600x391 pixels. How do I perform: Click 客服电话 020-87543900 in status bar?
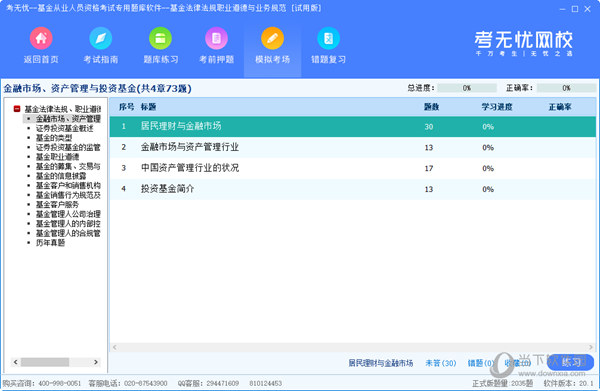(146, 383)
